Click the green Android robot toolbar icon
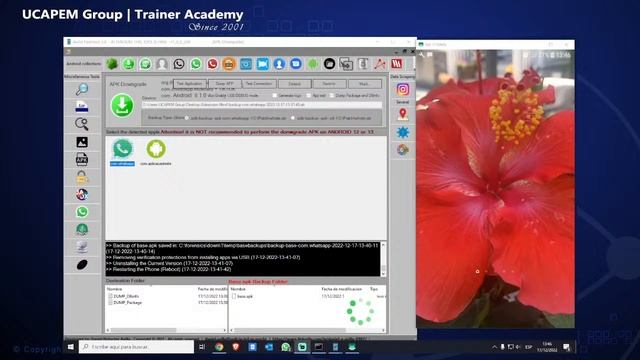This screenshot has width=640, height=360. (313, 64)
